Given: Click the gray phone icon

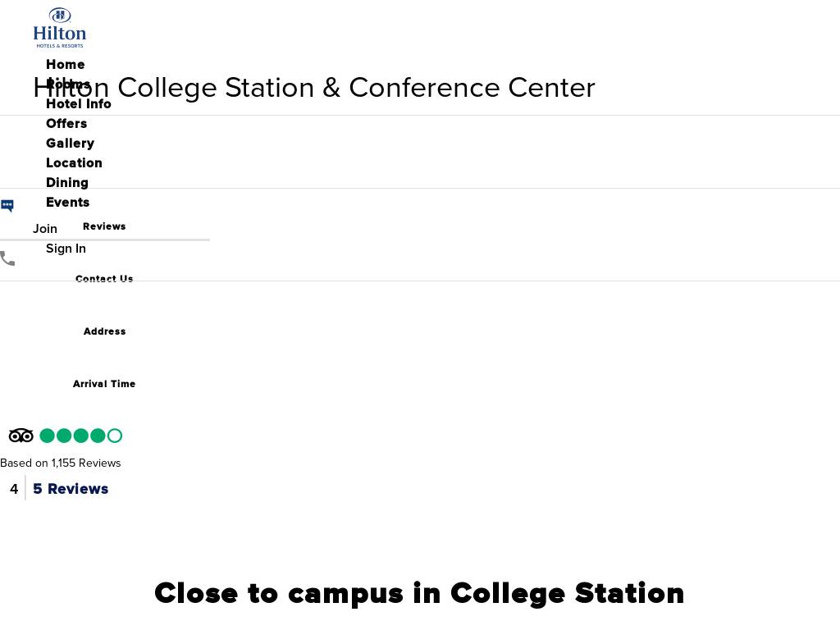Looking at the screenshot, I should click(7, 259).
